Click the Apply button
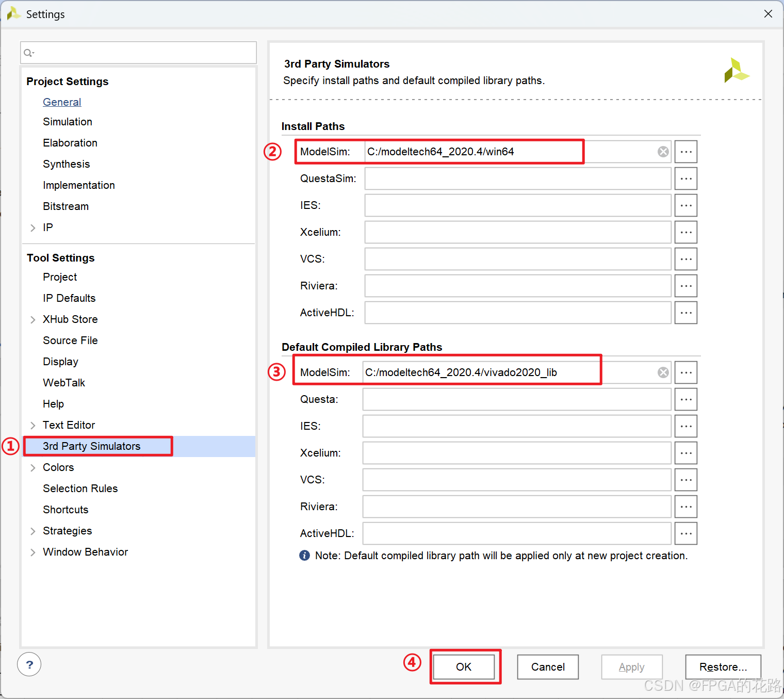784x699 pixels. click(632, 667)
